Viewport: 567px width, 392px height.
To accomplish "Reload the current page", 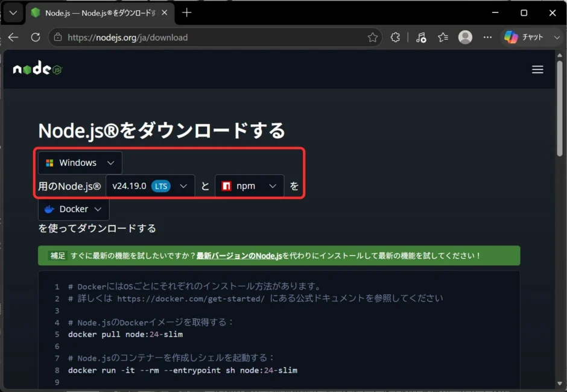I will point(36,37).
